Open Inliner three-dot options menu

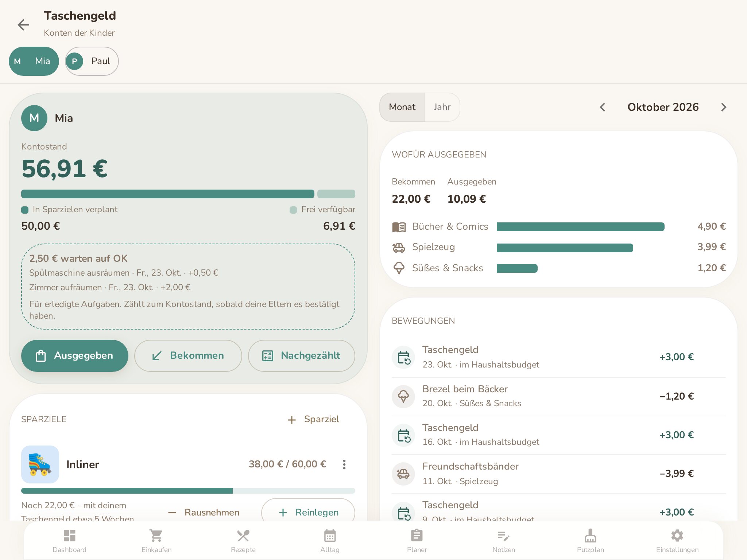coord(344,464)
